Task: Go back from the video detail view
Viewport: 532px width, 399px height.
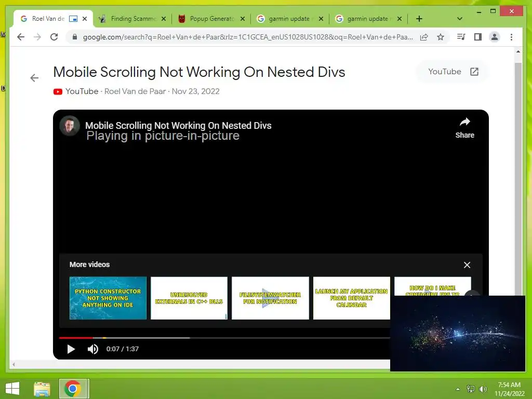Action: click(34, 78)
